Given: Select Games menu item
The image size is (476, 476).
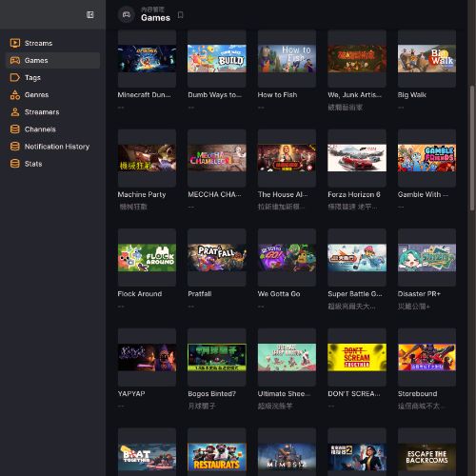Looking at the screenshot, I should coord(53,60).
